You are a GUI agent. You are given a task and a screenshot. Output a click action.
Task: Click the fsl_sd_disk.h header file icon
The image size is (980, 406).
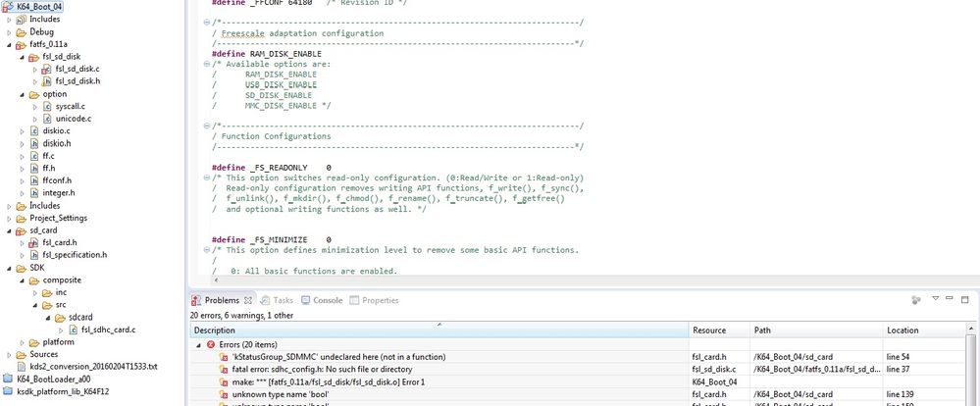[x=47, y=81]
